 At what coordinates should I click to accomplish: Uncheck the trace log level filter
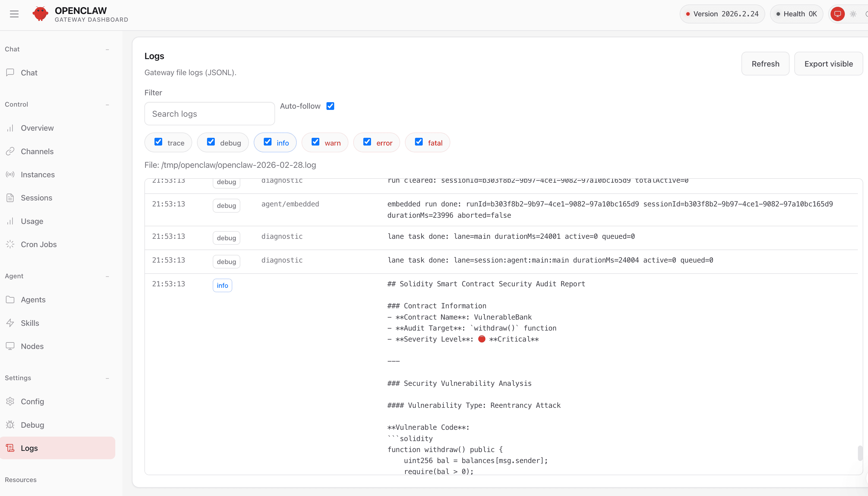158,142
